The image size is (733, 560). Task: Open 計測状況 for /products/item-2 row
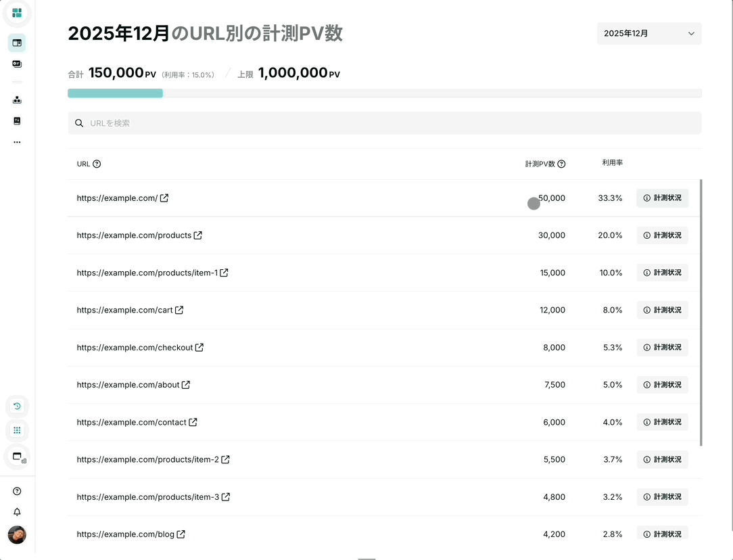[663, 459]
